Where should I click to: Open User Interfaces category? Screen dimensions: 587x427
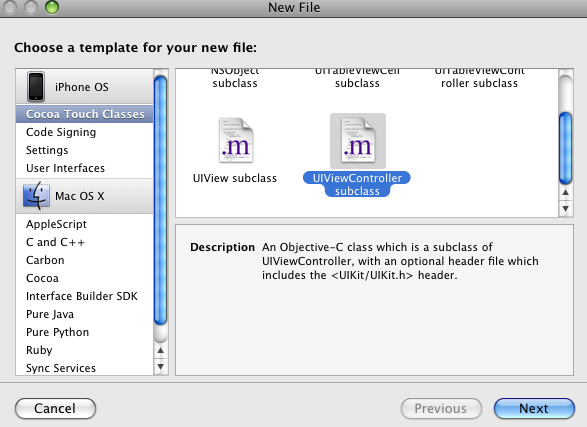coord(65,168)
